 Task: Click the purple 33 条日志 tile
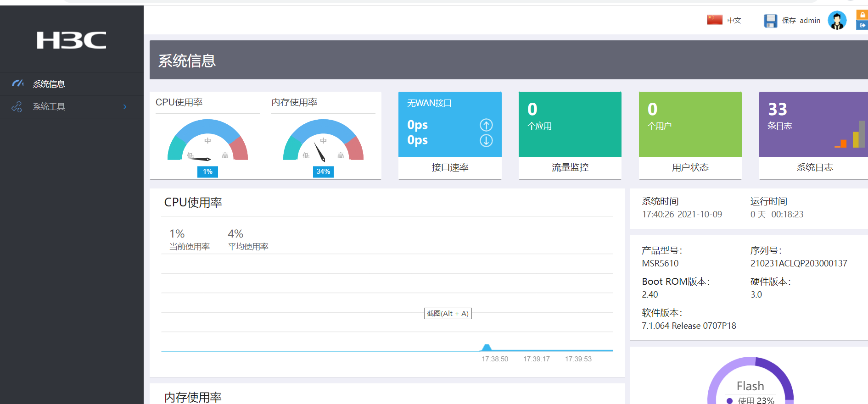[813, 124]
